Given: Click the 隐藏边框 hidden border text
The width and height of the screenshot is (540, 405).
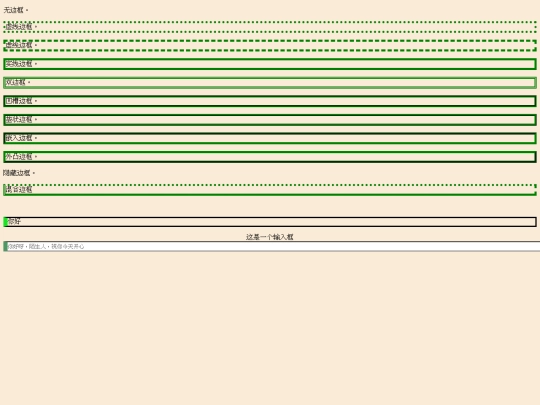Looking at the screenshot, I should [x=19, y=173].
